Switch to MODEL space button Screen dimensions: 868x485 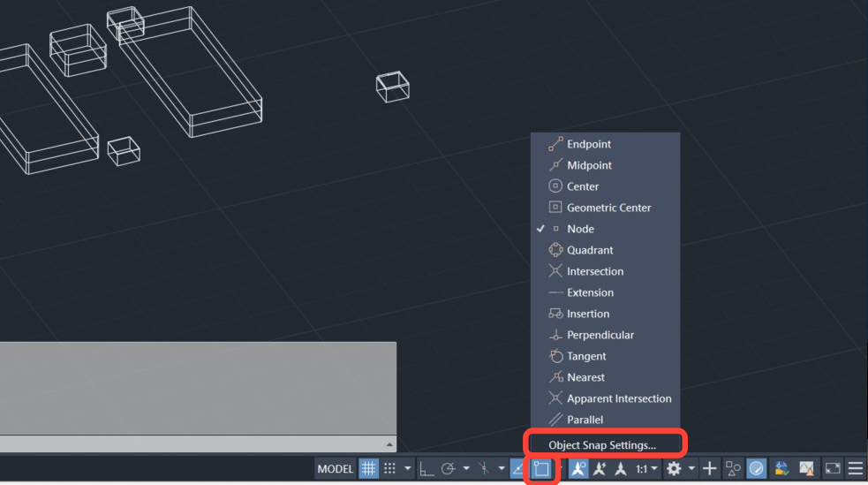(x=335, y=469)
